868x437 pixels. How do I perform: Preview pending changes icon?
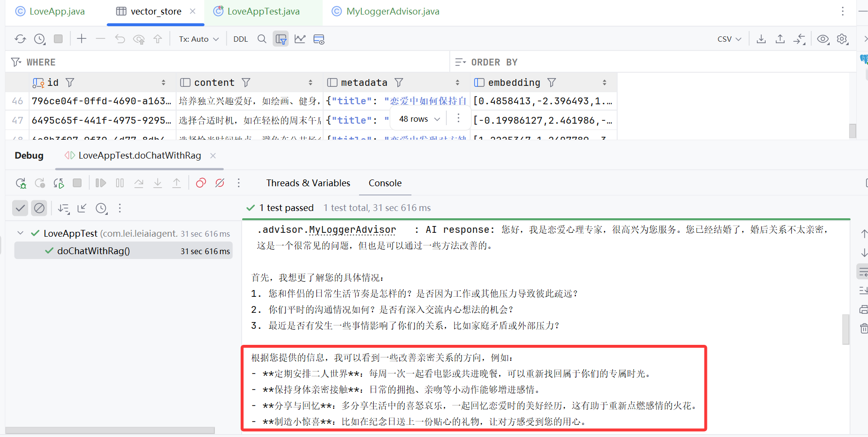click(x=139, y=39)
